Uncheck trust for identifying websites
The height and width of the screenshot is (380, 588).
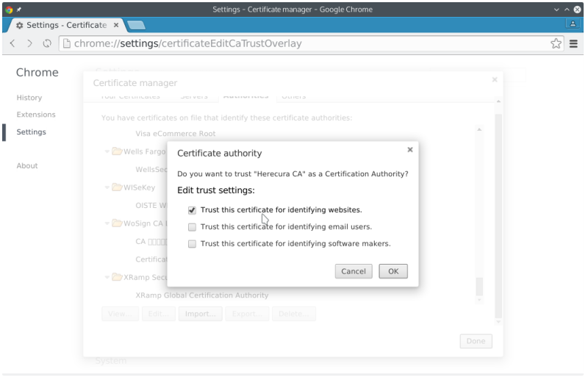tap(193, 210)
